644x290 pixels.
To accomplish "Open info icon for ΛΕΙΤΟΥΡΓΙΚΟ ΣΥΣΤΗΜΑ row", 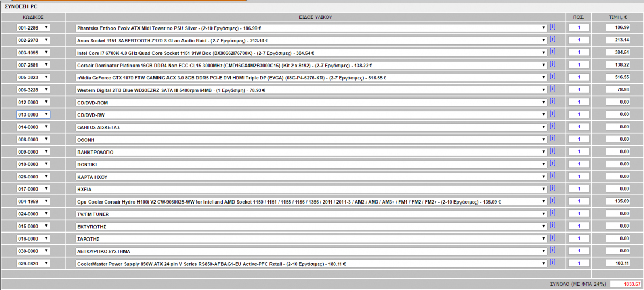I will pyautogui.click(x=552, y=250).
